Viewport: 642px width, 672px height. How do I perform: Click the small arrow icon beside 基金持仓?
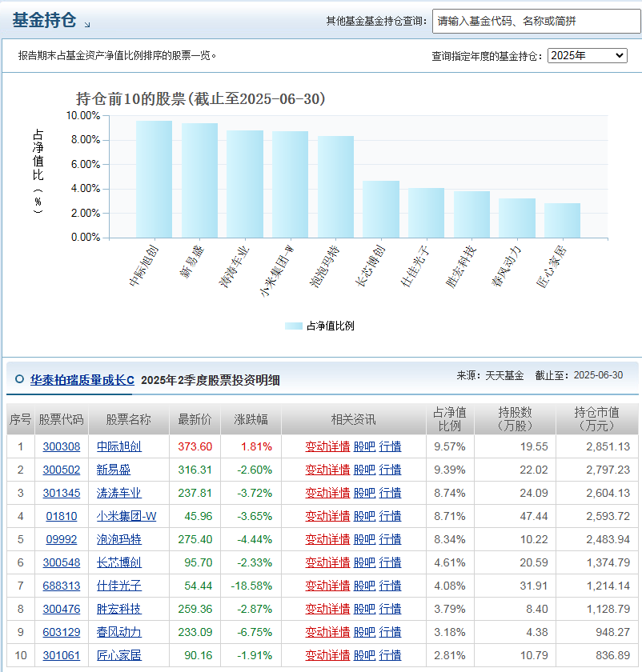87,25
